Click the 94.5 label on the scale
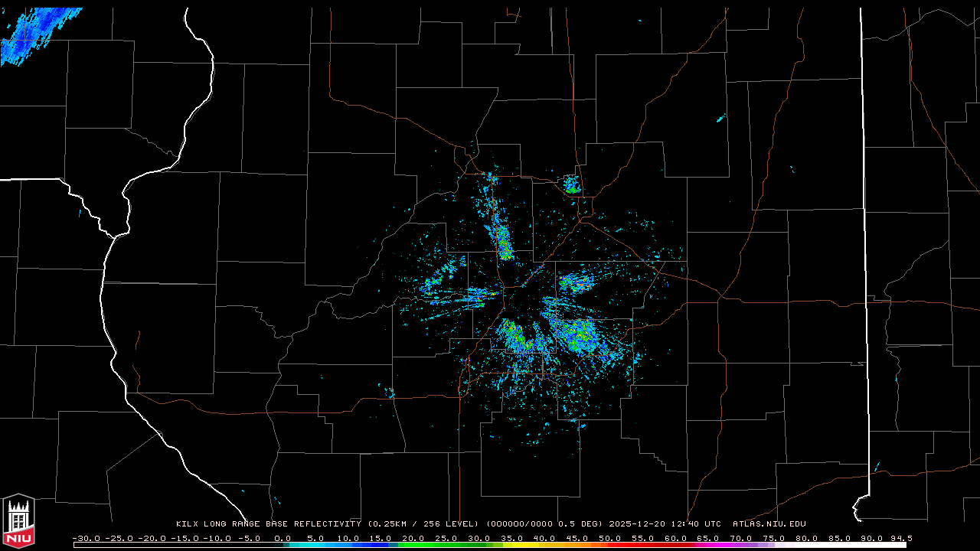The height and width of the screenshot is (551, 980). (900, 538)
